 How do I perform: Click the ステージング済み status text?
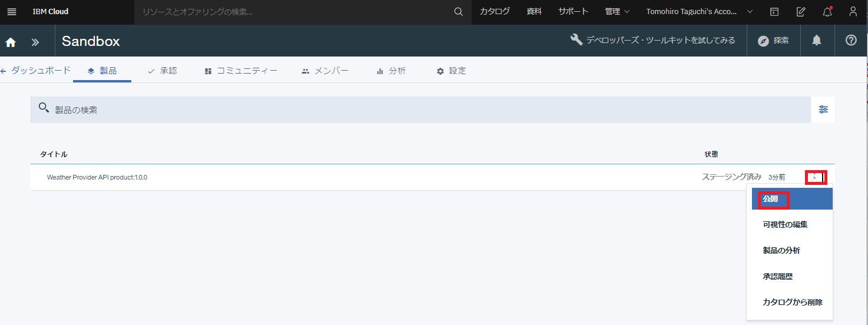click(731, 177)
